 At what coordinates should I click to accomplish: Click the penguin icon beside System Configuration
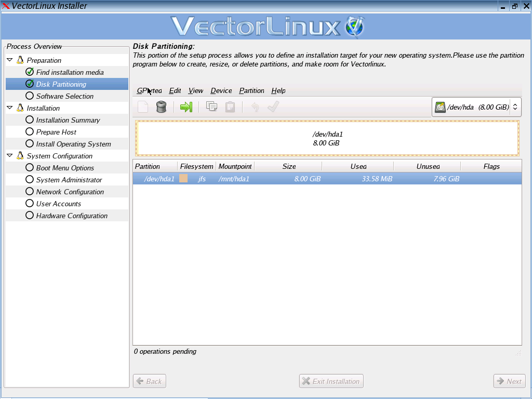[20, 156]
